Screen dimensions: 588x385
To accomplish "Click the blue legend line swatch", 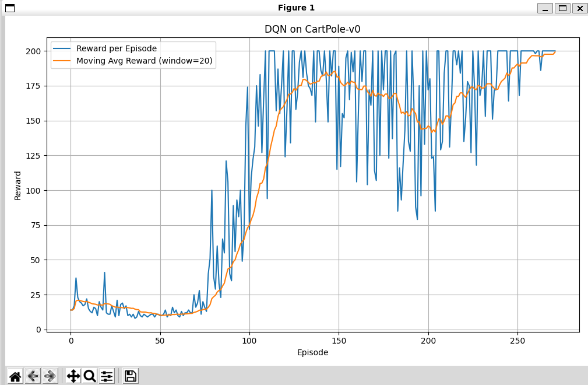I will point(62,48).
